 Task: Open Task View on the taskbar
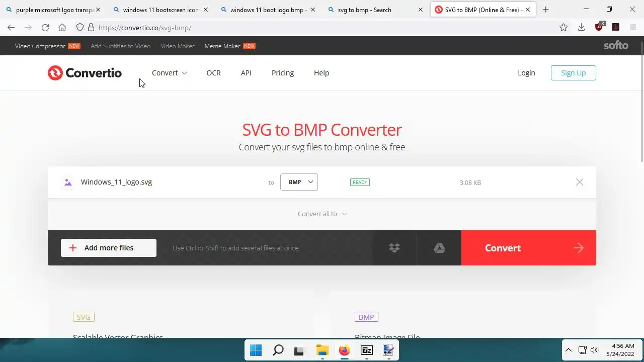pyautogui.click(x=300, y=350)
